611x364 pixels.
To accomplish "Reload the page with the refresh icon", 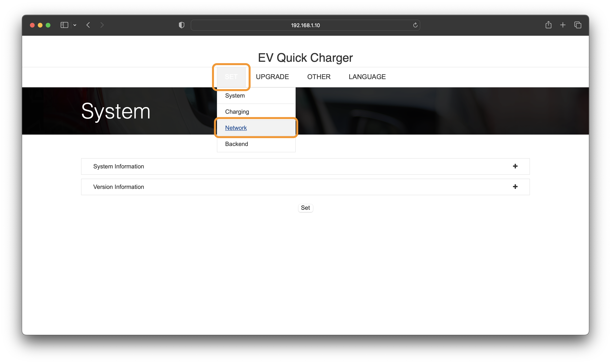I will click(415, 25).
